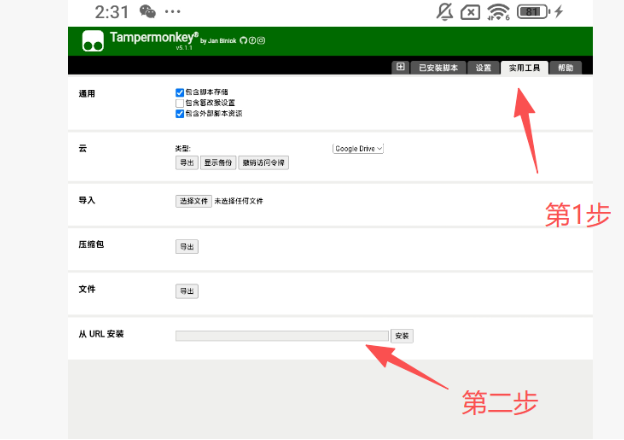Click the Tampermonkey title text
The width and height of the screenshot is (624, 440).
coord(154,37)
